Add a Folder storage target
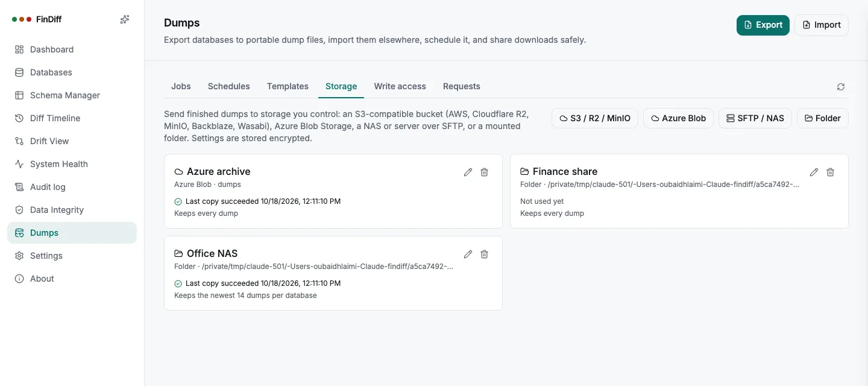868x386 pixels. 822,118
